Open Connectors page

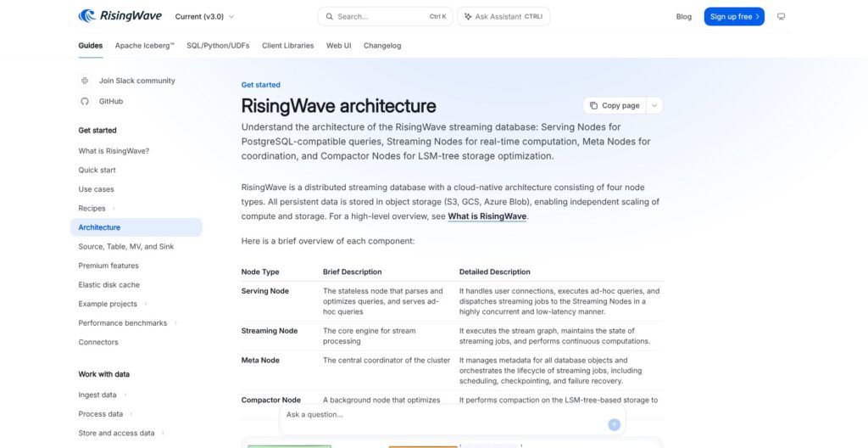pos(98,342)
